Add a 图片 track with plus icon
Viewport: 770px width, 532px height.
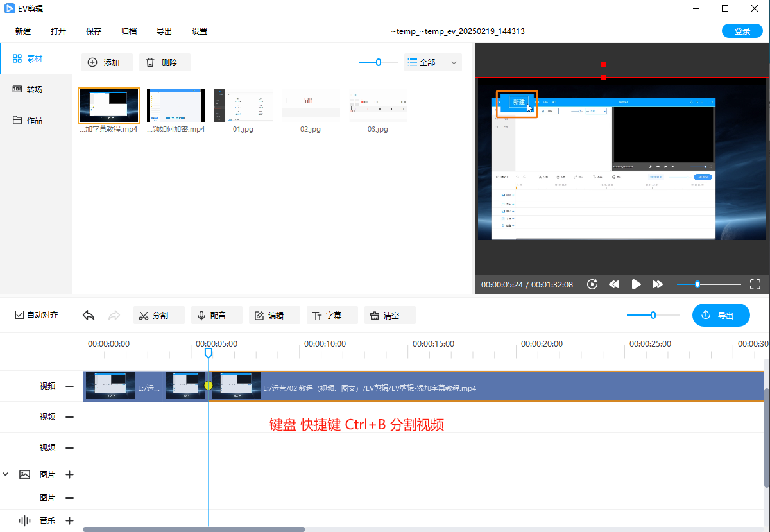click(x=69, y=474)
